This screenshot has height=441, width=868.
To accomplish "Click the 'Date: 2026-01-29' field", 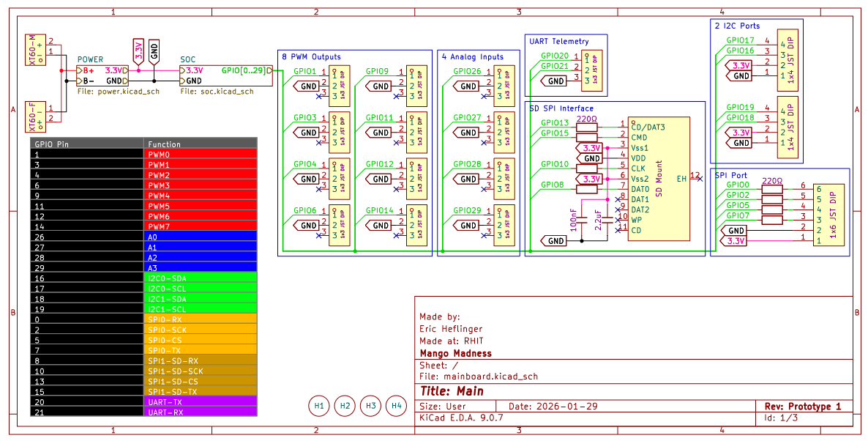I will (x=553, y=406).
